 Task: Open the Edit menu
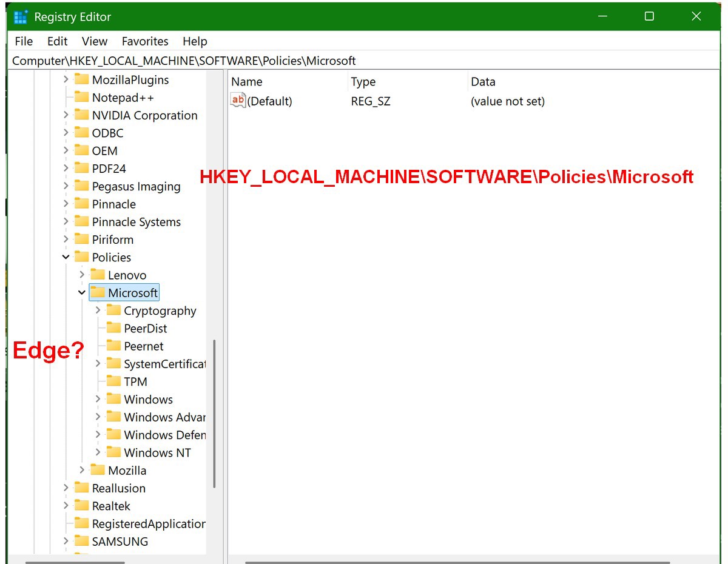(x=58, y=41)
